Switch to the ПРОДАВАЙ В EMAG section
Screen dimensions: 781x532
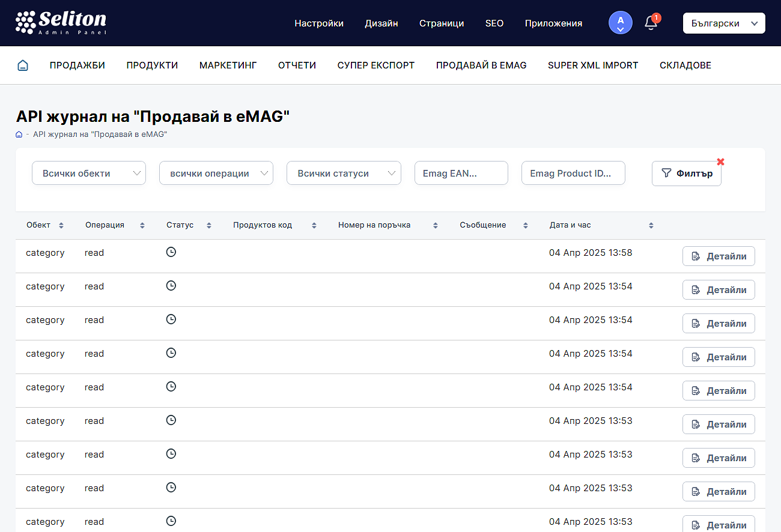(x=481, y=65)
